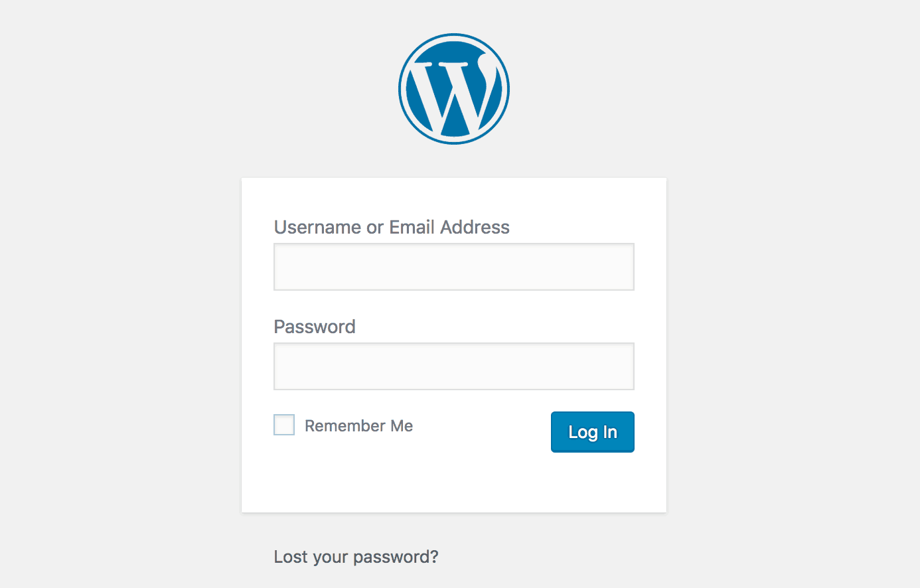Place the cursor in the password input
This screenshot has height=588, width=920.
[454, 366]
